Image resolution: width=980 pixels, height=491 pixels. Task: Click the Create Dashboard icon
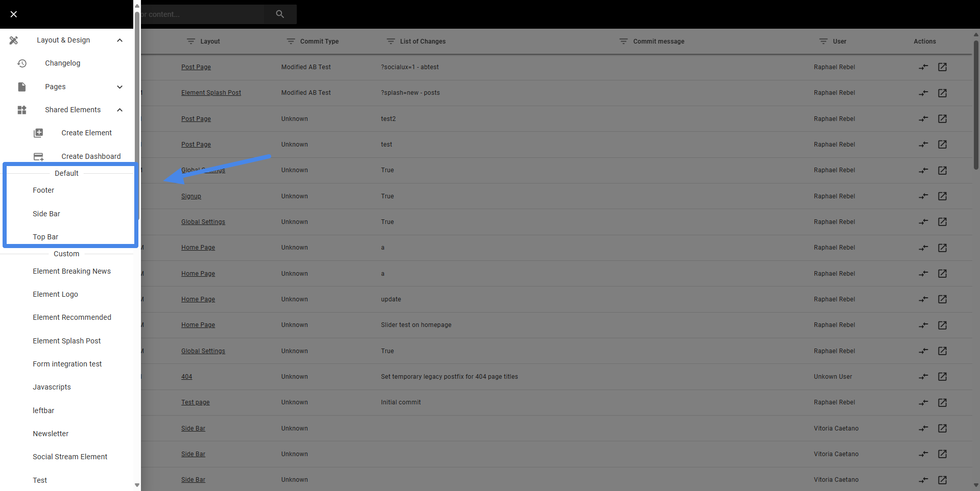point(38,156)
